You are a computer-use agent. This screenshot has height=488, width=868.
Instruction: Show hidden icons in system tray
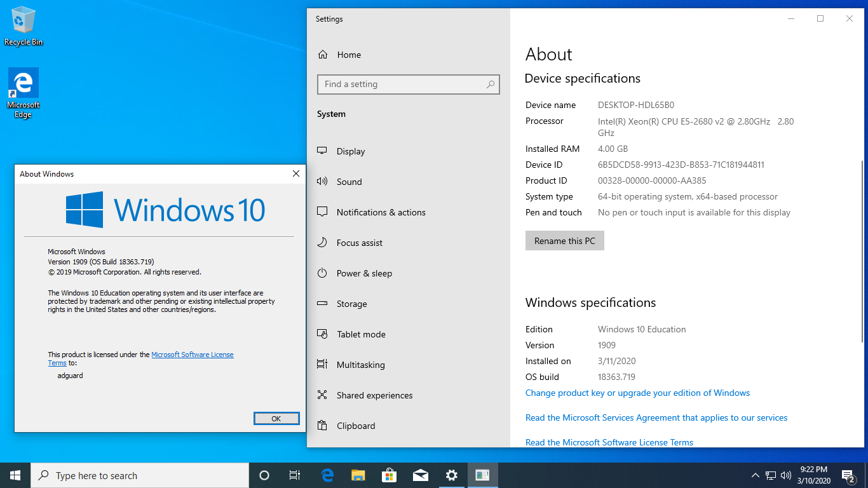[x=756, y=475]
